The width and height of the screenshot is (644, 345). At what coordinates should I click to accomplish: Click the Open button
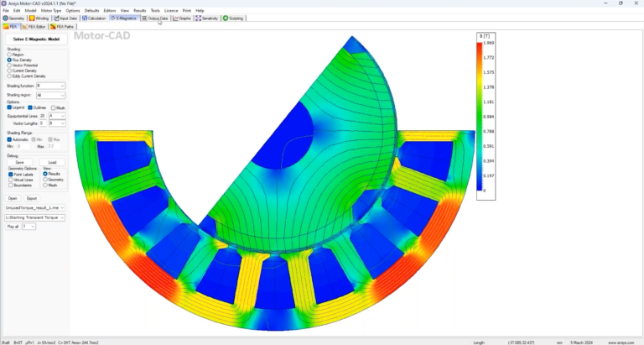point(13,199)
